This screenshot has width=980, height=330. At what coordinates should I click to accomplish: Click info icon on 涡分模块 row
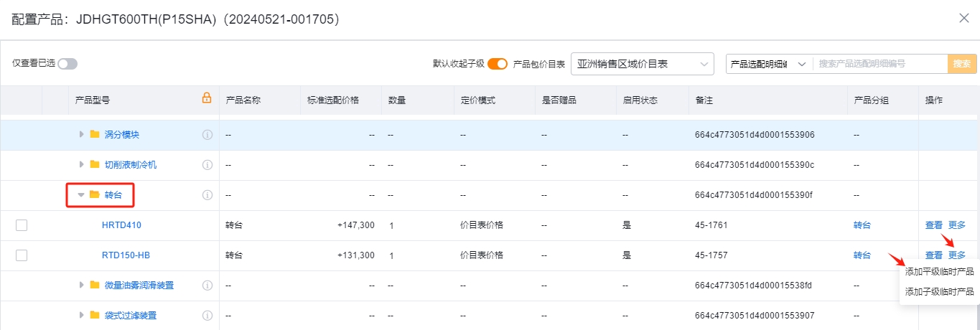click(207, 135)
